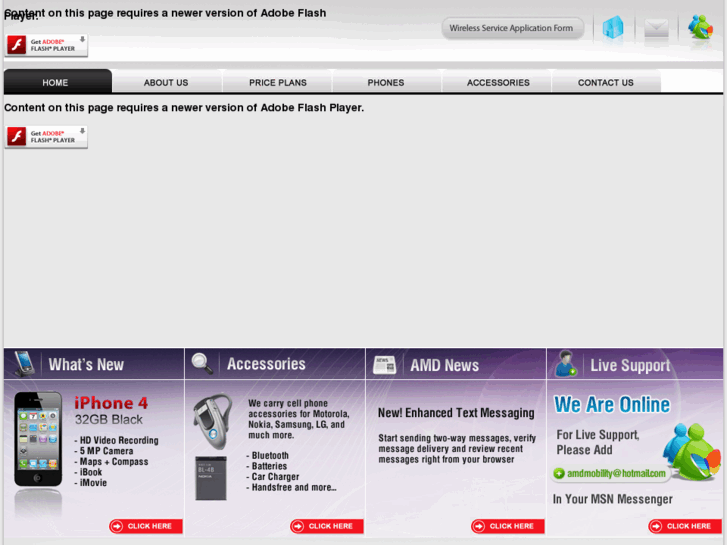Screen dimensions: 727x545
Task: Click the iBook feature line
Action: [x=89, y=472]
